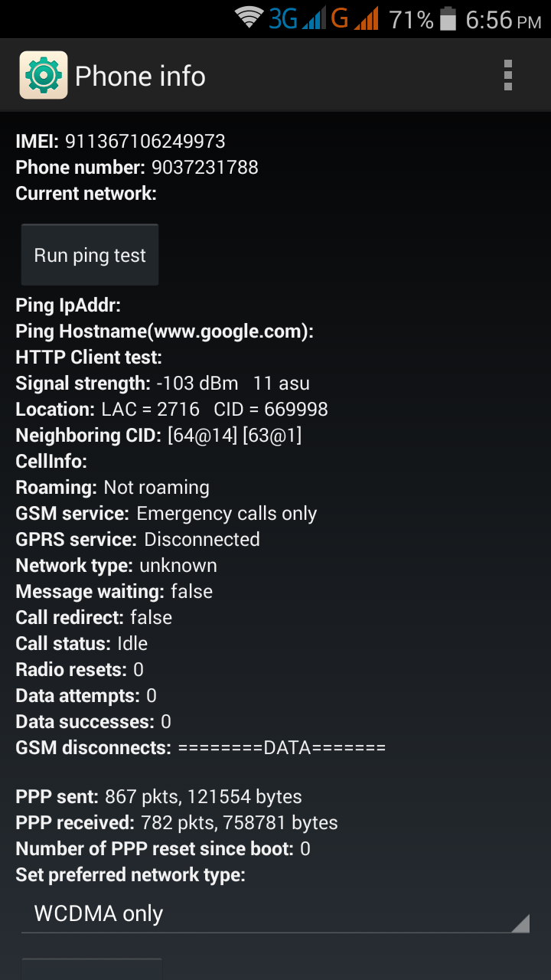Tap the Location LAC and CID line
Screen dimensions: 551x980
click(x=171, y=409)
